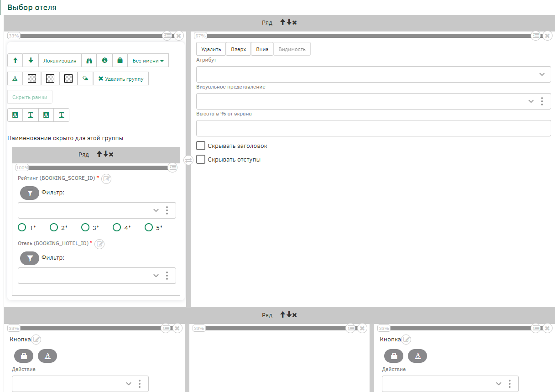Open three-dot menu of Визуальное представление field
Screen dimensions: 558x392
(x=542, y=101)
